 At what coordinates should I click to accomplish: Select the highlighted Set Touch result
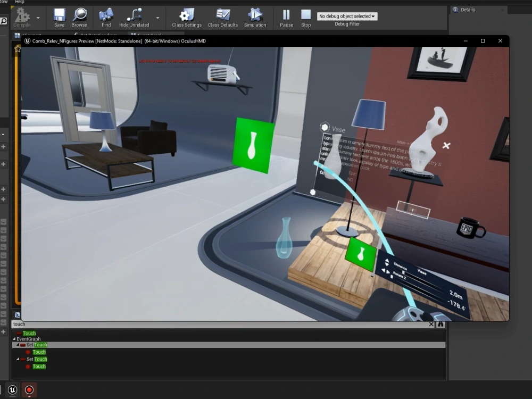point(229,345)
